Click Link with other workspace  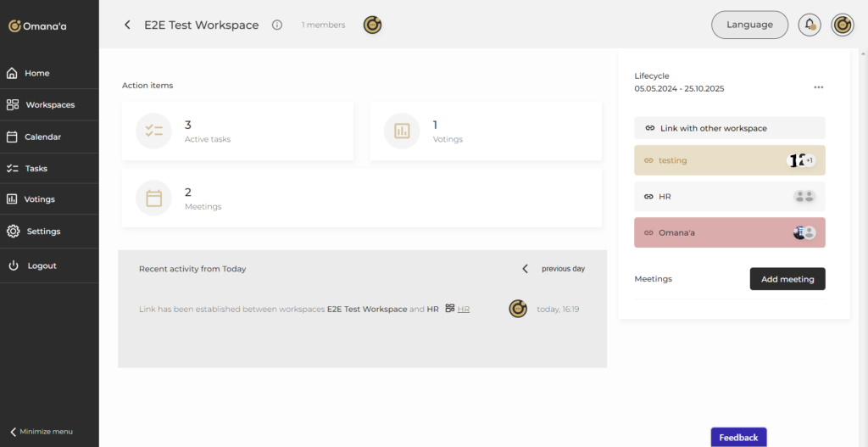(729, 128)
